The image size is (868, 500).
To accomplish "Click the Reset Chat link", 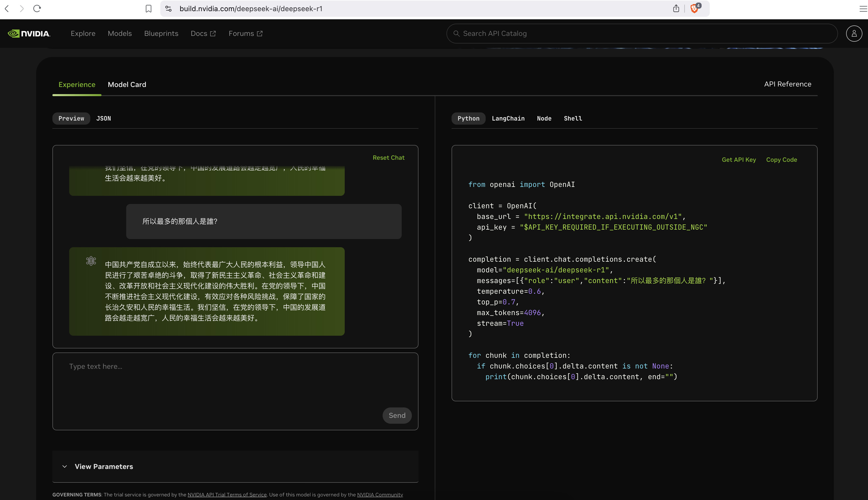I will (388, 158).
